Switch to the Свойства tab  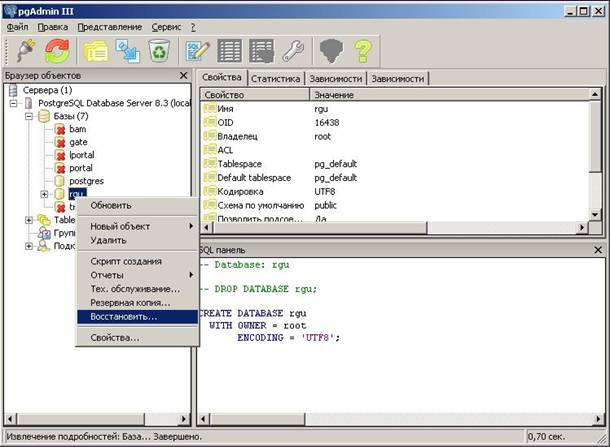221,77
